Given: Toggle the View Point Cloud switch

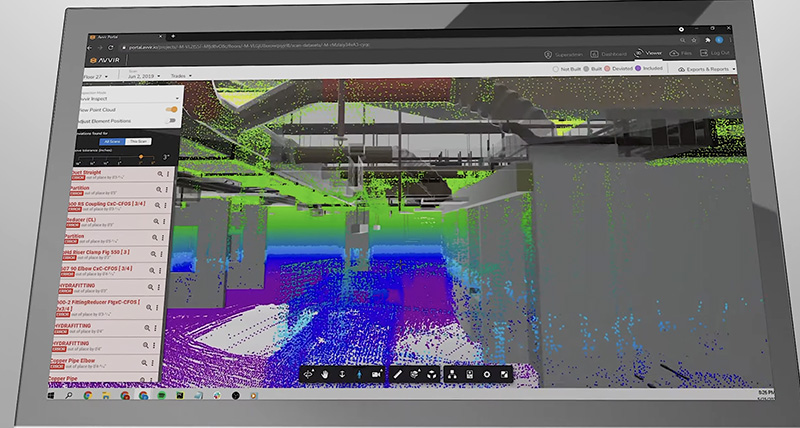Looking at the screenshot, I should (171, 107).
